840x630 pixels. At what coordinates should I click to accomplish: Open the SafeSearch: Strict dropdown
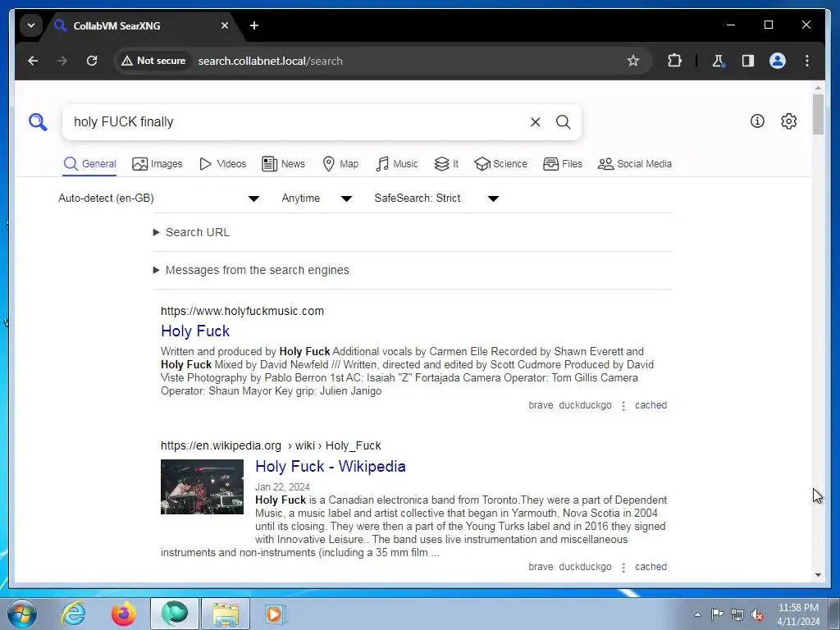tap(436, 199)
